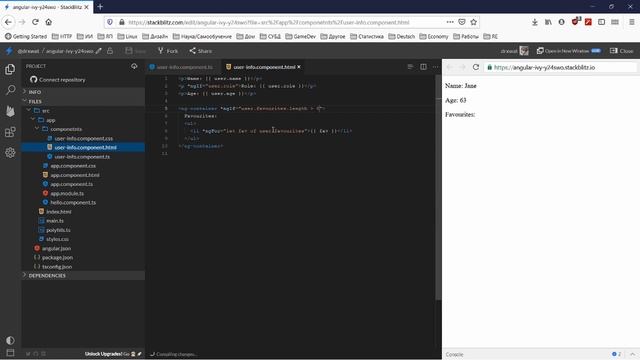Fork the project

click(x=168, y=51)
